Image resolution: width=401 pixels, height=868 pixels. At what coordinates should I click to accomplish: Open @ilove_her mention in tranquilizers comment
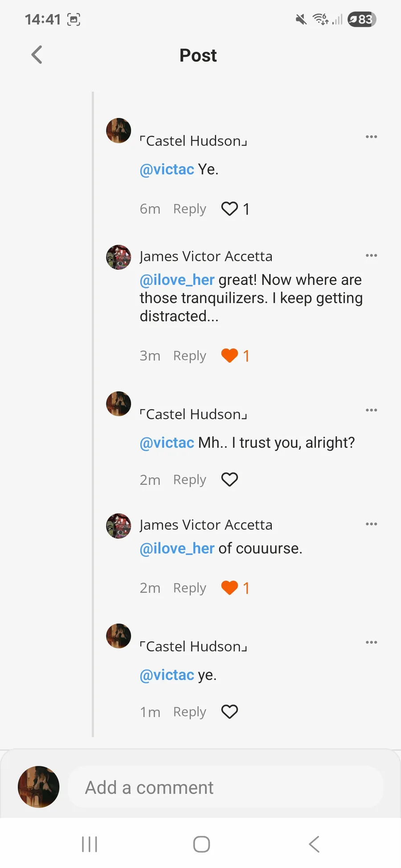point(177,280)
